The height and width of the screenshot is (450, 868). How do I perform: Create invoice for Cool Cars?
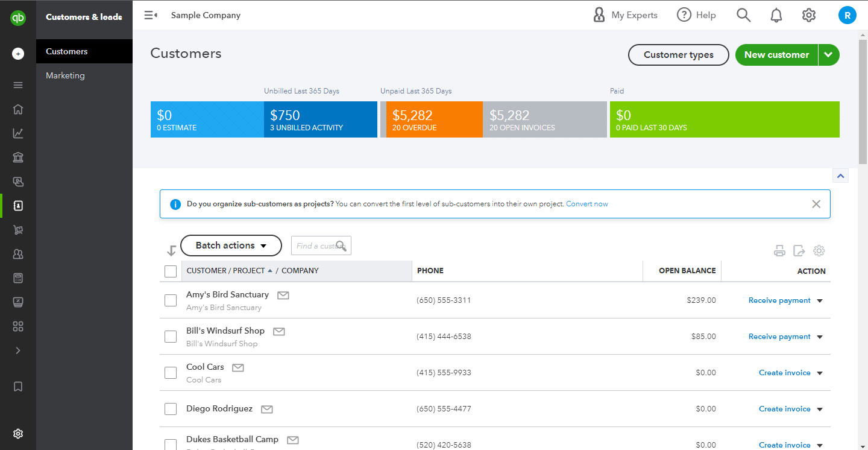tap(785, 373)
